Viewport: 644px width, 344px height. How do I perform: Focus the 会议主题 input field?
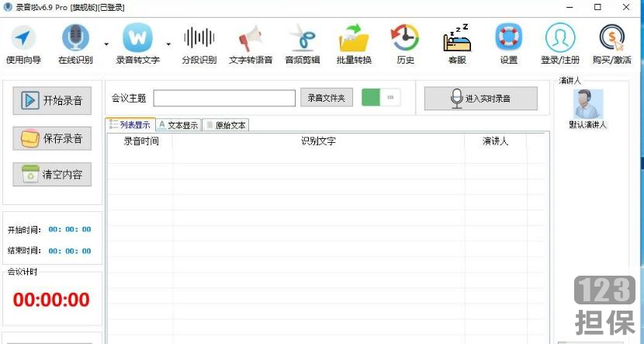pyautogui.click(x=224, y=98)
